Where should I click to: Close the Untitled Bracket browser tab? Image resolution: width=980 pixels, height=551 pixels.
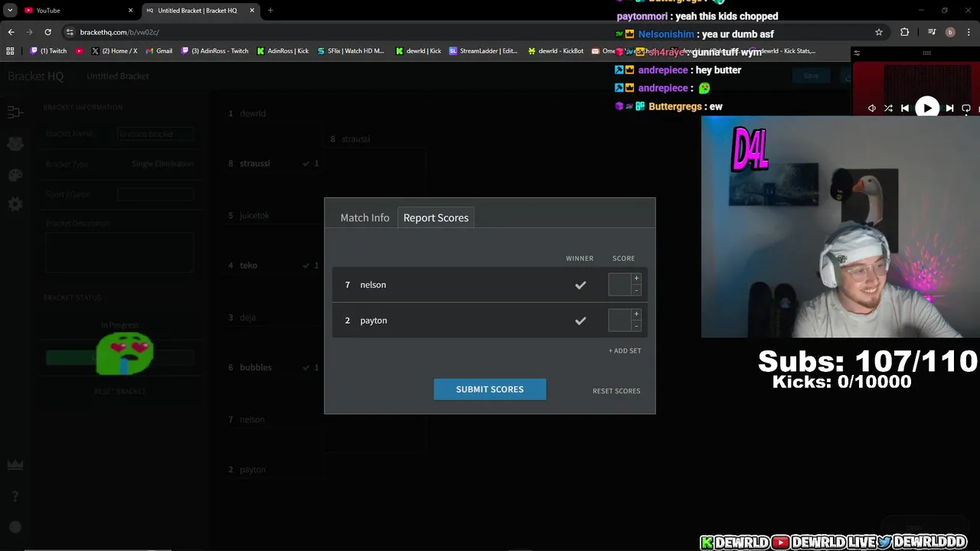[x=252, y=10]
